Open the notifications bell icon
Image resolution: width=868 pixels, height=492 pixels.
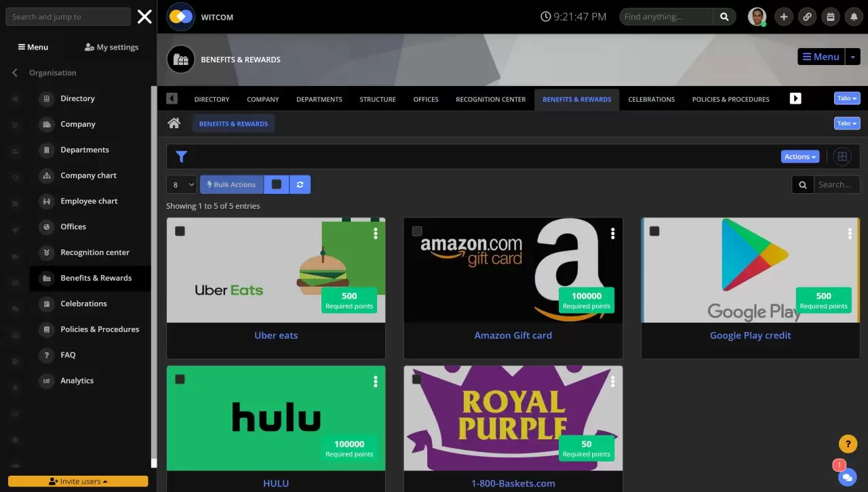tap(853, 17)
